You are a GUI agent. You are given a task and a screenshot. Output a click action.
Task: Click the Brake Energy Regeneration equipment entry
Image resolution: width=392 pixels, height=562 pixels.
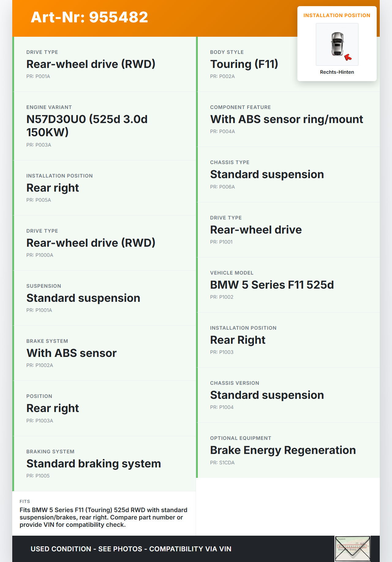click(x=283, y=450)
